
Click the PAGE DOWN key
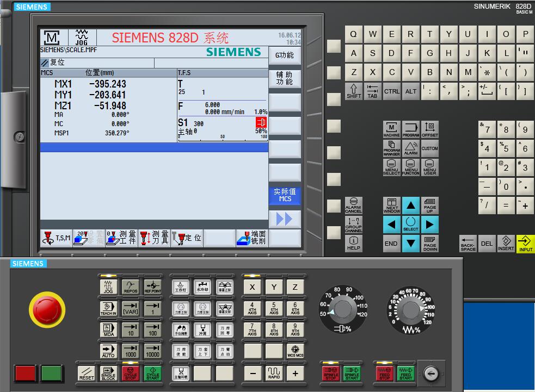pyautogui.click(x=430, y=244)
